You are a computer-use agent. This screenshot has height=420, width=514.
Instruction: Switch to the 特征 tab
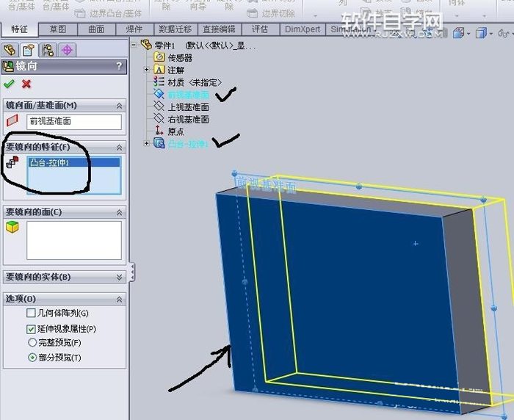point(19,29)
